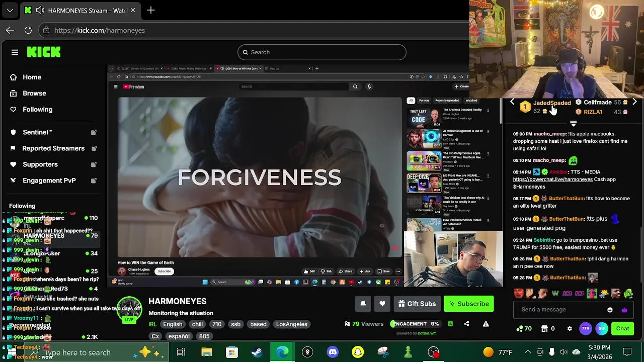This screenshot has height=362, width=644.
Task: Click the YouTube microphone voice search icon
Action: point(369,86)
